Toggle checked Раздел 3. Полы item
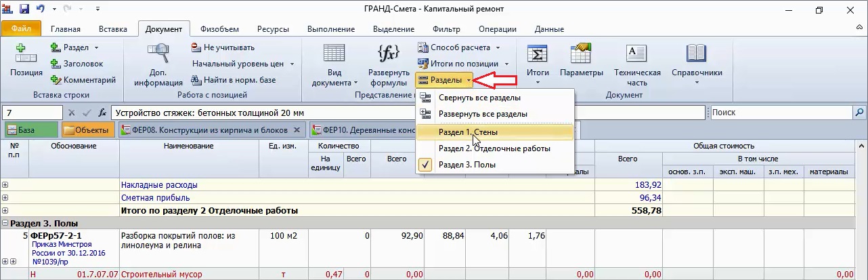 (495, 165)
